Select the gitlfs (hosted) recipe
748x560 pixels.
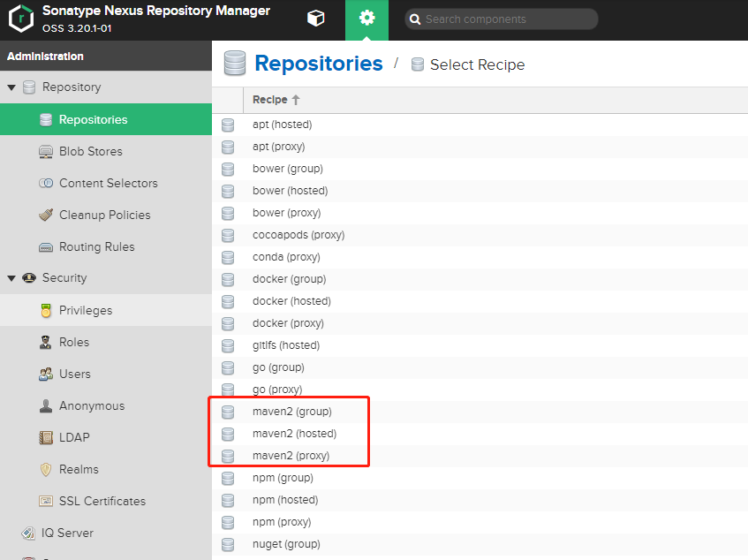(480, 345)
